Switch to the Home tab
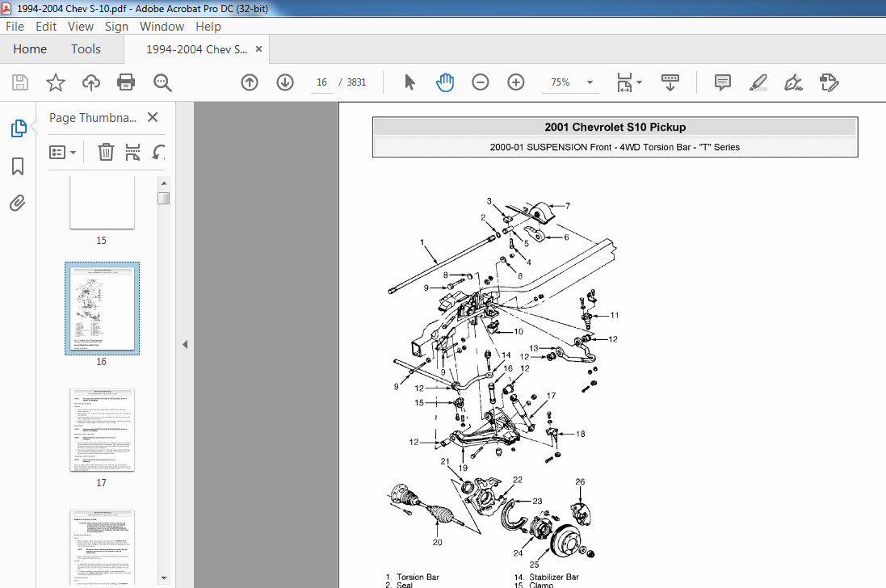 coord(30,49)
